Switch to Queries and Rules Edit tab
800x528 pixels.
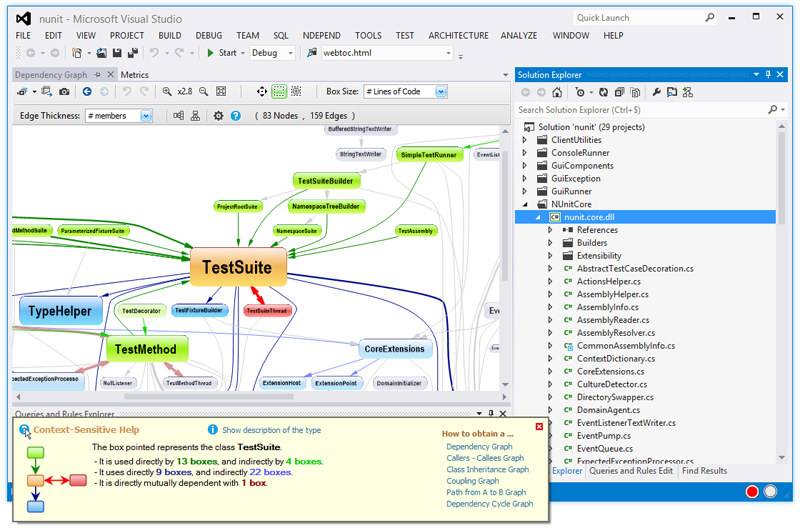click(631, 471)
